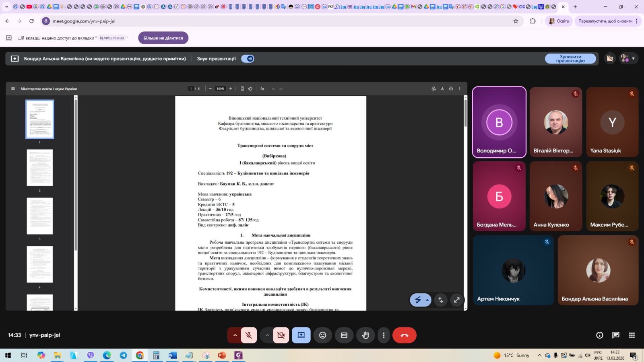Raise hand in the meeting
The height and width of the screenshot is (362, 644).
365,335
